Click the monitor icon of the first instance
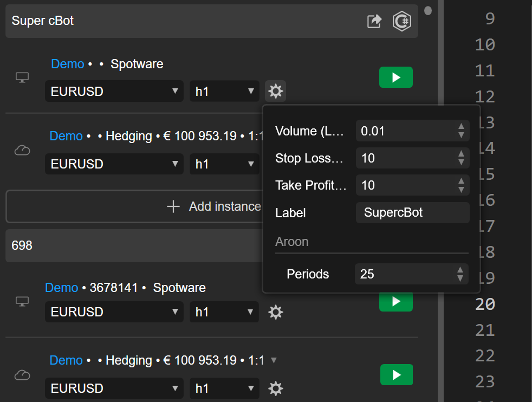Viewport: 532px width, 402px height. tap(22, 77)
